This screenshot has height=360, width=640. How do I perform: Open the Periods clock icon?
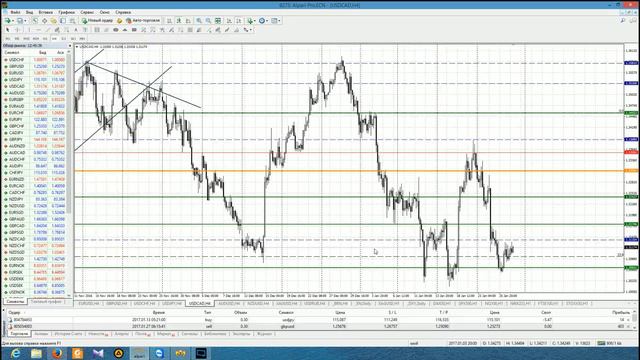coord(262,20)
